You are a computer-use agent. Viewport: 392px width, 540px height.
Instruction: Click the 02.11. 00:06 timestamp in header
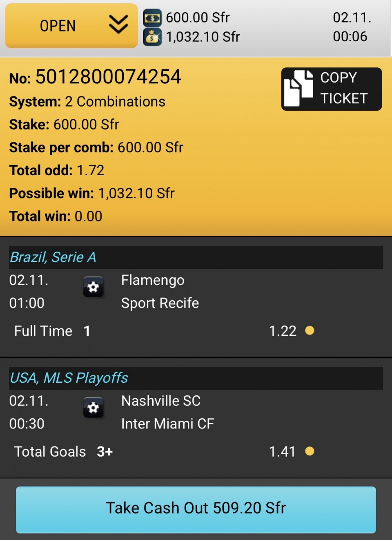tap(350, 27)
